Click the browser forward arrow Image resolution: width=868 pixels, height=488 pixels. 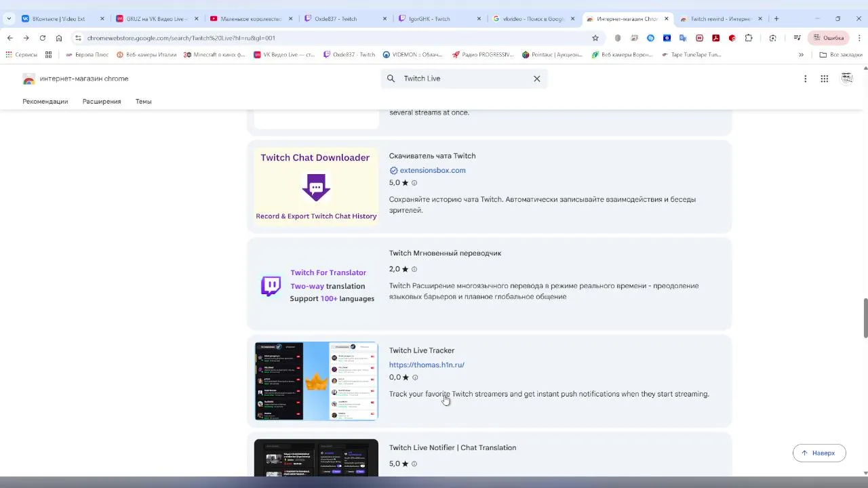point(26,38)
